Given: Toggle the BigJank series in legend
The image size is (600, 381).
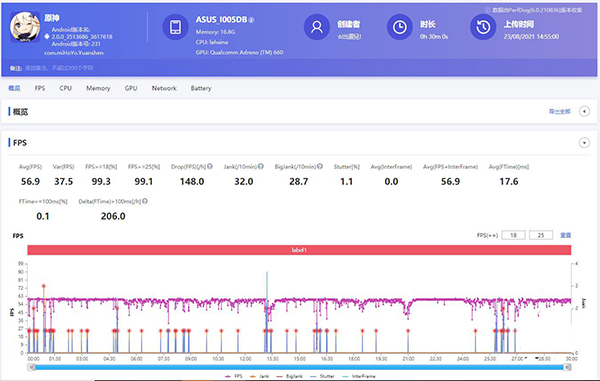Looking at the screenshot, I should point(289,376).
